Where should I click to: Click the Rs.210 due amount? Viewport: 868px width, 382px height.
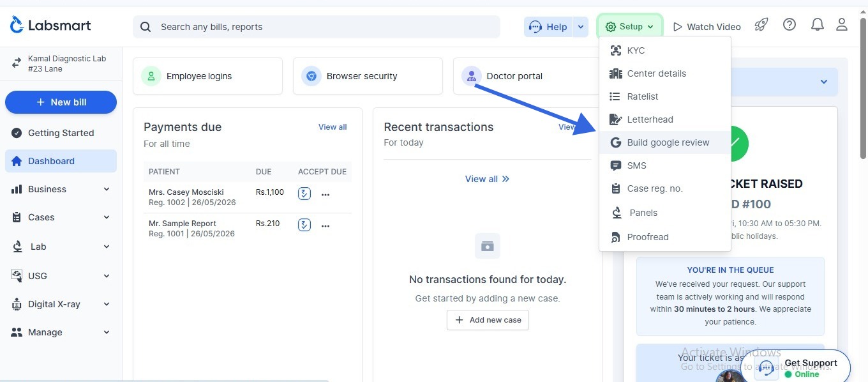click(268, 224)
